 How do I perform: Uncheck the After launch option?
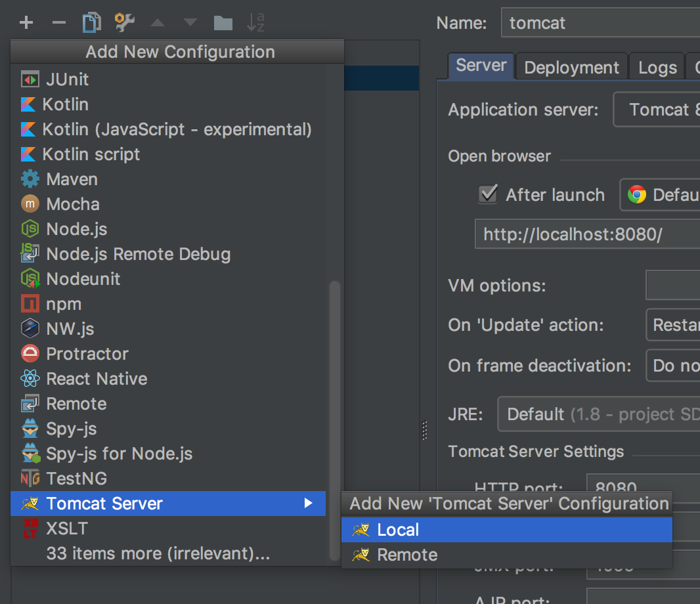488,194
